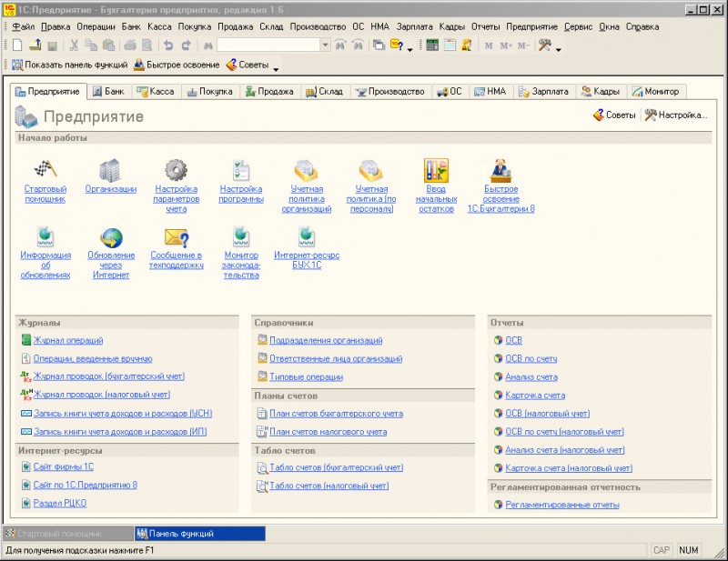Viewport: 728px width, 561px height.
Task: Open the Стартовый помощник icon
Action: pyautogui.click(x=45, y=170)
